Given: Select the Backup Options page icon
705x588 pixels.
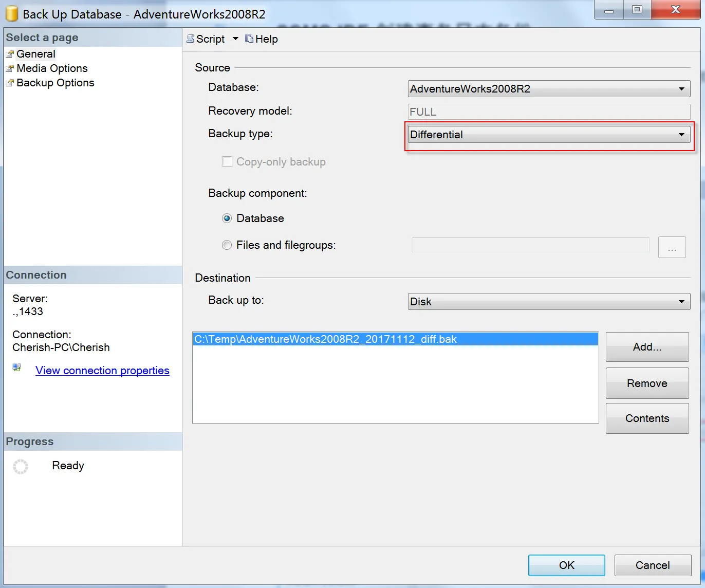Looking at the screenshot, I should tap(10, 83).
